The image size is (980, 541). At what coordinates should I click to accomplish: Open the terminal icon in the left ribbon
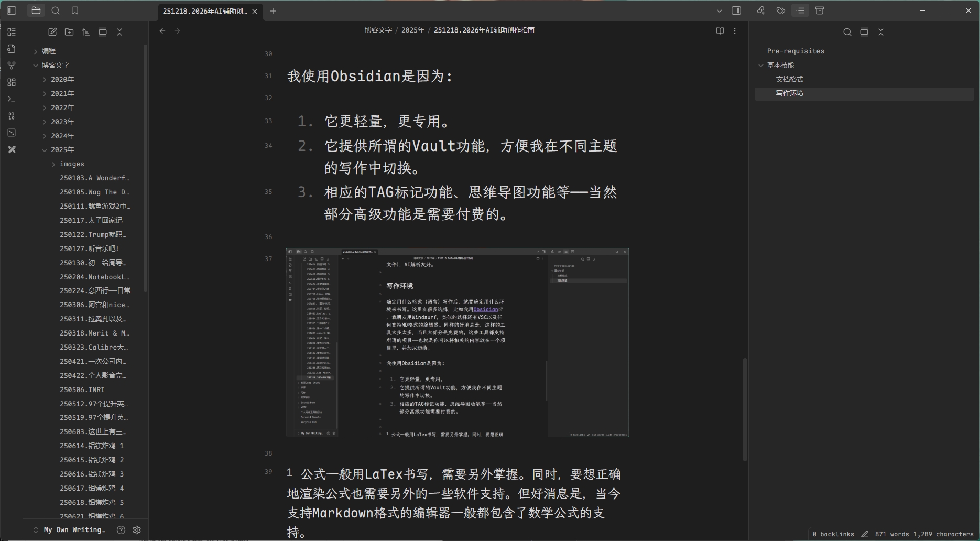click(x=12, y=99)
